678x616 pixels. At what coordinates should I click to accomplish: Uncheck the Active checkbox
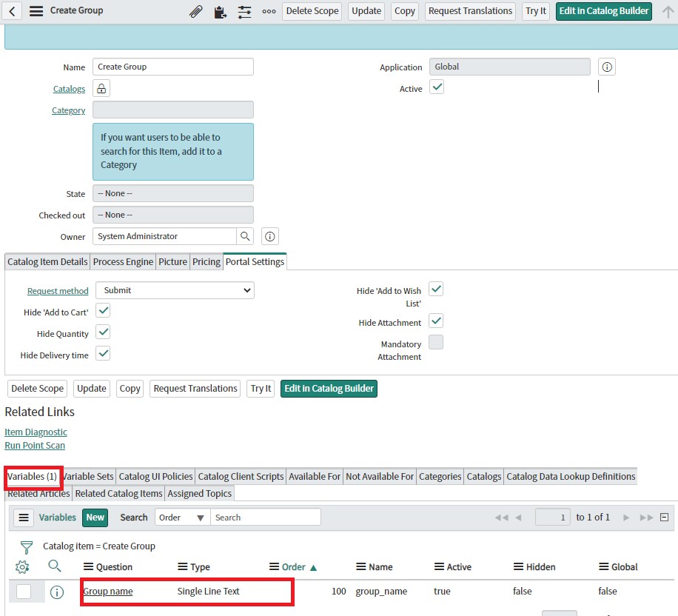[x=437, y=88]
